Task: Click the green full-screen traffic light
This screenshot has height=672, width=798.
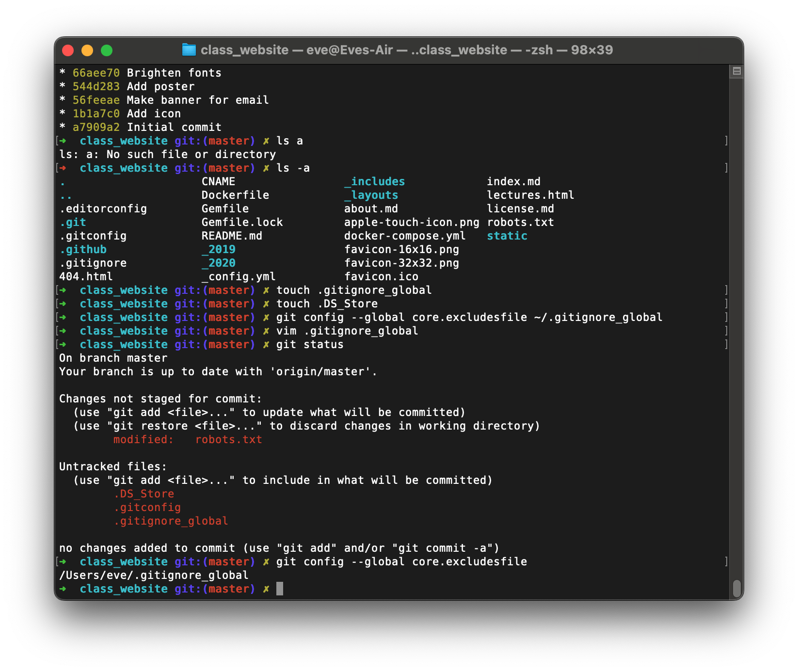Action: point(107,50)
